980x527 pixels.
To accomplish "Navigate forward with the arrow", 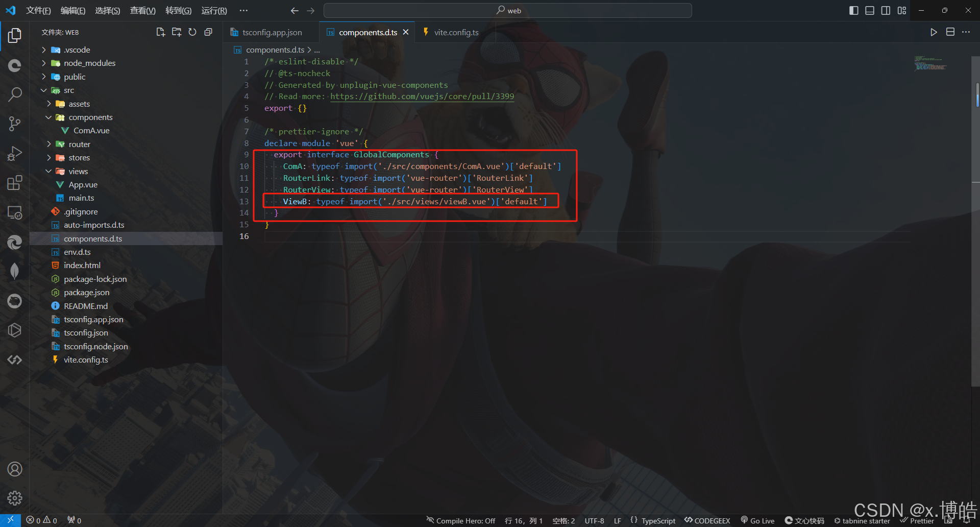I will [x=311, y=11].
